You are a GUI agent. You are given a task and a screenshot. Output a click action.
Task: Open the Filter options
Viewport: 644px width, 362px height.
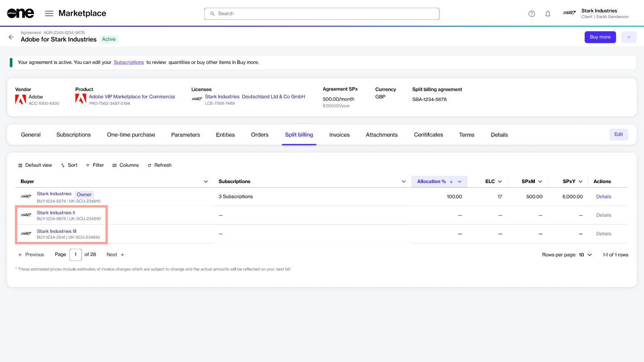(95, 165)
